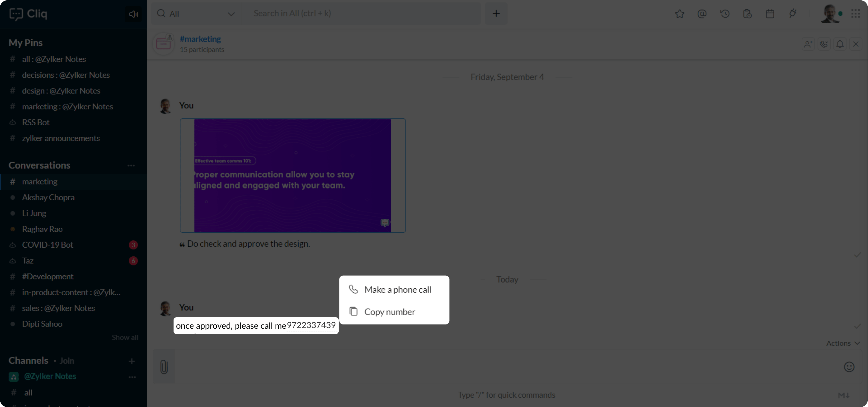Click the attachment paperclip icon
The width and height of the screenshot is (868, 407).
pyautogui.click(x=164, y=367)
